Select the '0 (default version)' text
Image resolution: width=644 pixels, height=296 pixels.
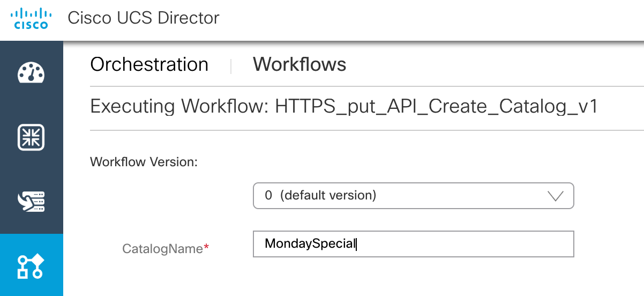click(320, 196)
